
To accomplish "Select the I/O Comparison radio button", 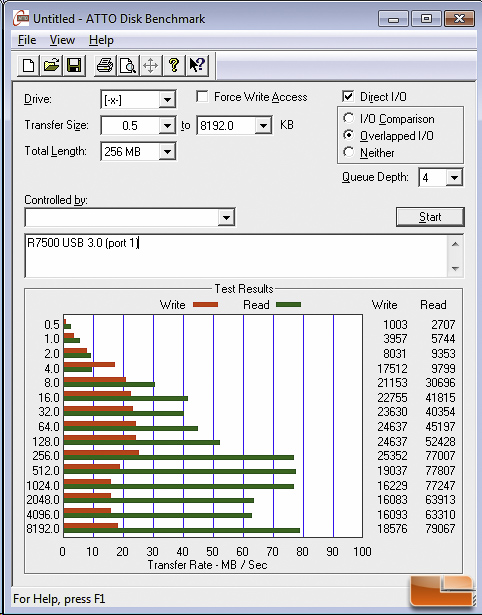I will pyautogui.click(x=348, y=118).
